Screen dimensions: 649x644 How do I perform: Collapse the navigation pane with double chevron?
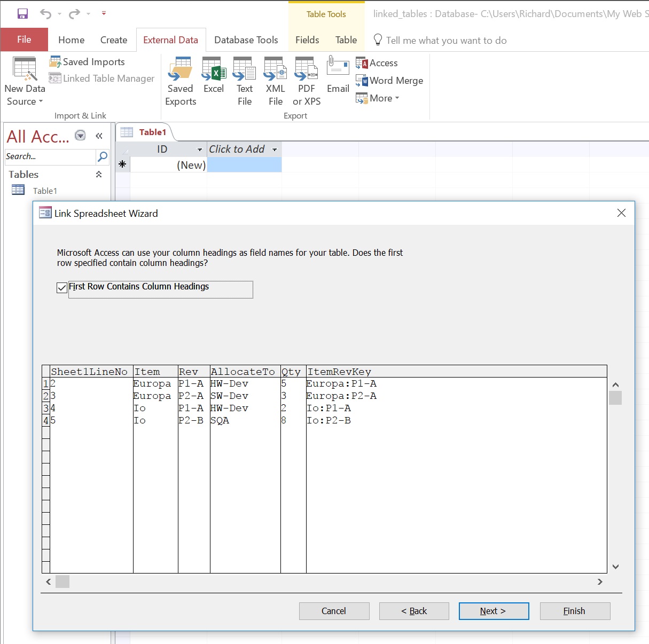99,136
